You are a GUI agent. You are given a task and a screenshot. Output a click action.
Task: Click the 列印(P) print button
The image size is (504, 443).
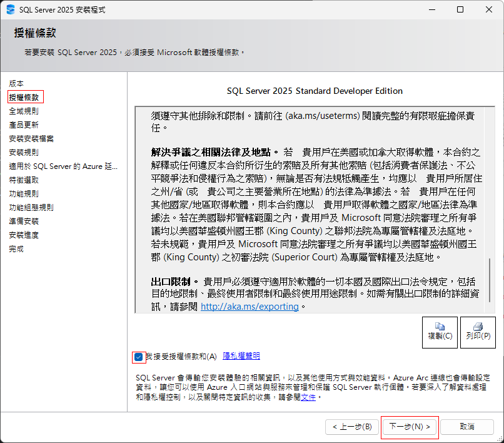pyautogui.click(x=478, y=332)
